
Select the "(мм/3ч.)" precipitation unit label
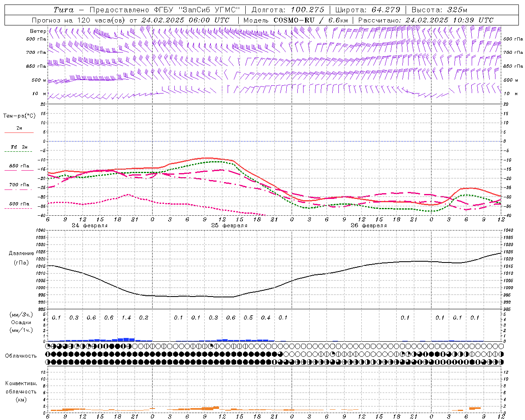pos(21,315)
